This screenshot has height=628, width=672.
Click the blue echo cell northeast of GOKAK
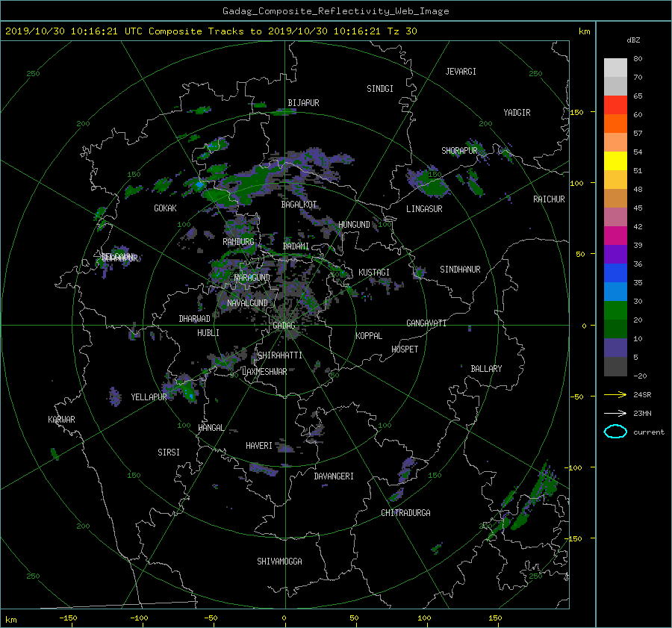[199, 185]
